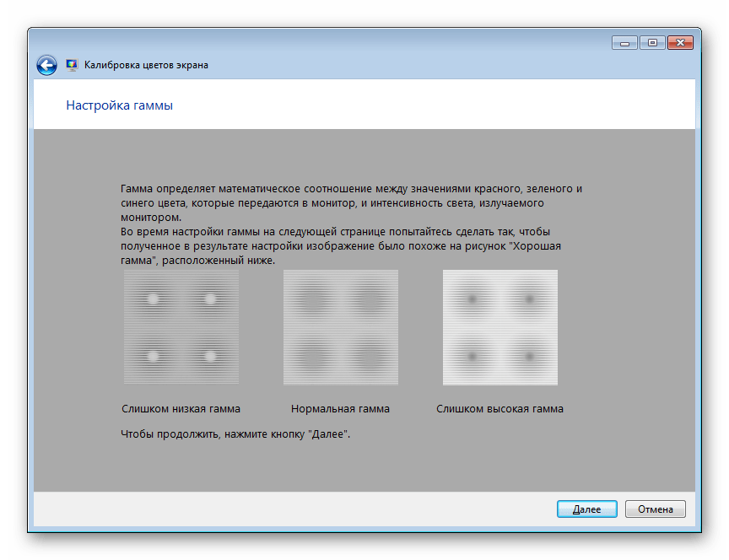Cancel the wizard with Отмена
The height and width of the screenshot is (560, 729).
pyautogui.click(x=655, y=509)
